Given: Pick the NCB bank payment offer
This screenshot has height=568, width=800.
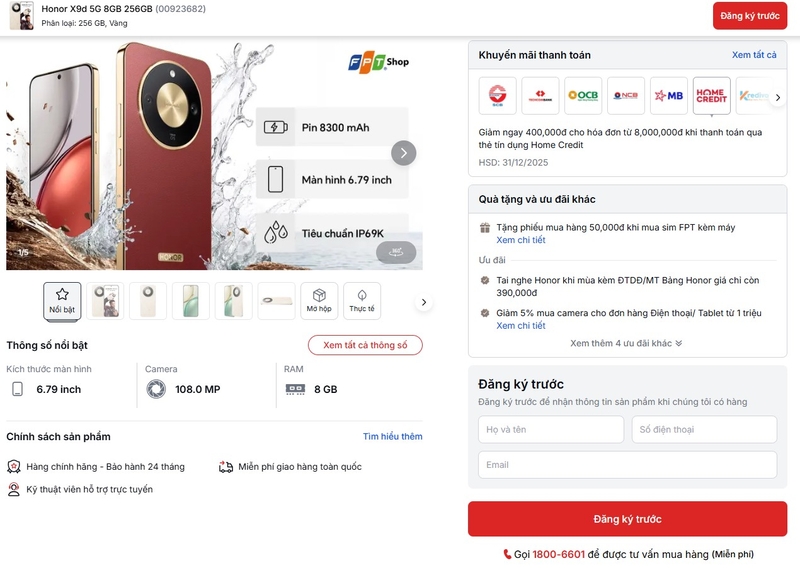Looking at the screenshot, I should (626, 96).
